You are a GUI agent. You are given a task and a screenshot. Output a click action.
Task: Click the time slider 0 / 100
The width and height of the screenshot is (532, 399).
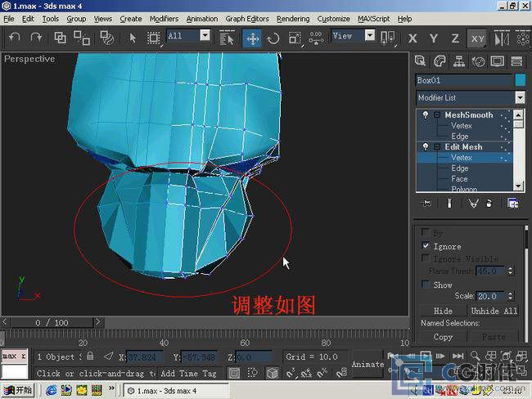click(x=52, y=323)
